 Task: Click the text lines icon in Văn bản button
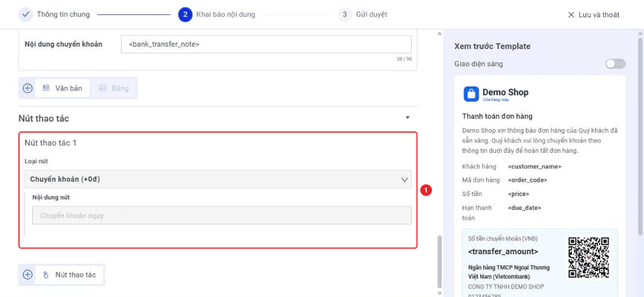click(46, 88)
